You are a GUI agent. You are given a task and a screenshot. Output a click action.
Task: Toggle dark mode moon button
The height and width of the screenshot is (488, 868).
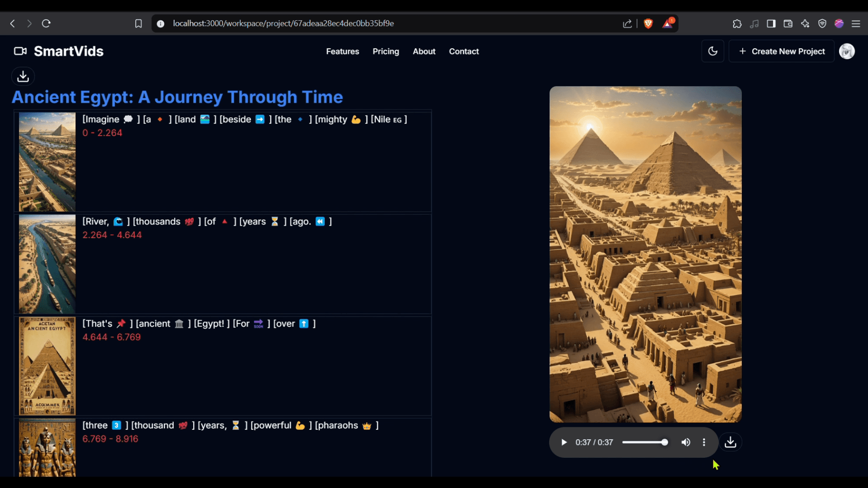tap(713, 51)
